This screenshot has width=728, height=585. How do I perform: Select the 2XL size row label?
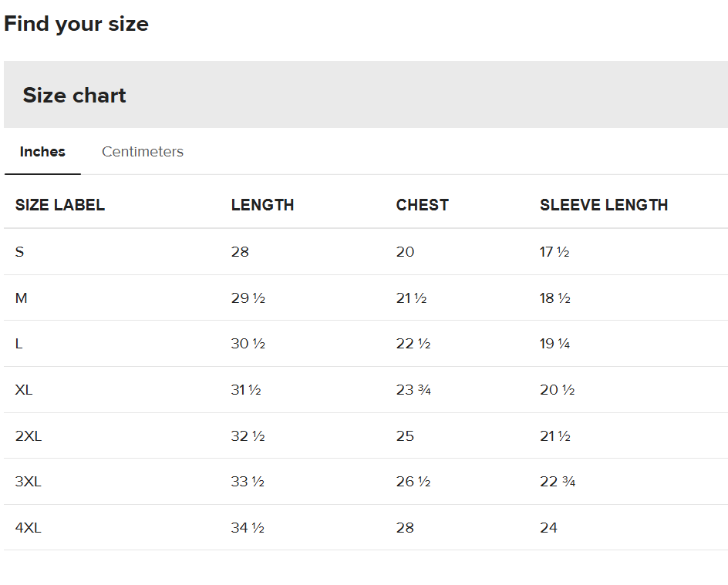click(x=29, y=436)
